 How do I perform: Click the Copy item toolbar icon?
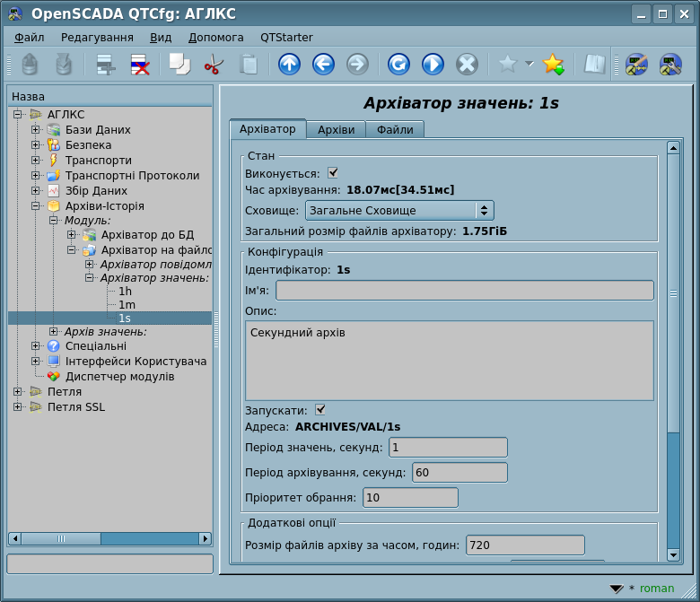click(x=179, y=65)
